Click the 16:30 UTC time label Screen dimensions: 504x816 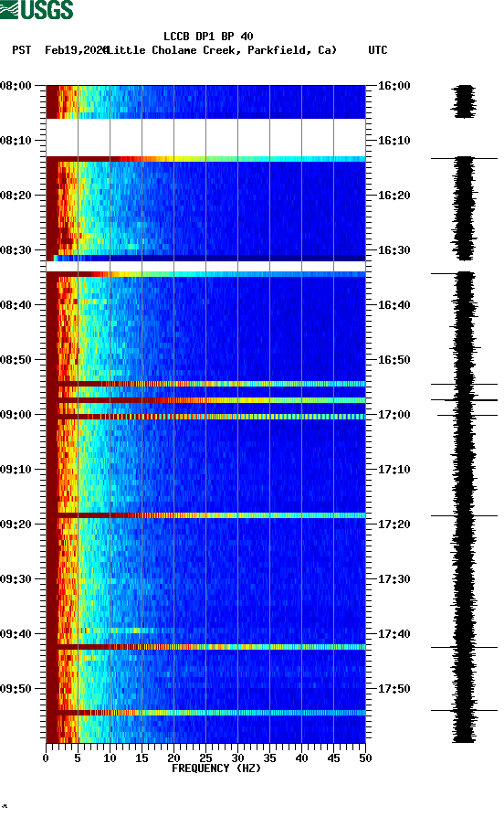(394, 249)
